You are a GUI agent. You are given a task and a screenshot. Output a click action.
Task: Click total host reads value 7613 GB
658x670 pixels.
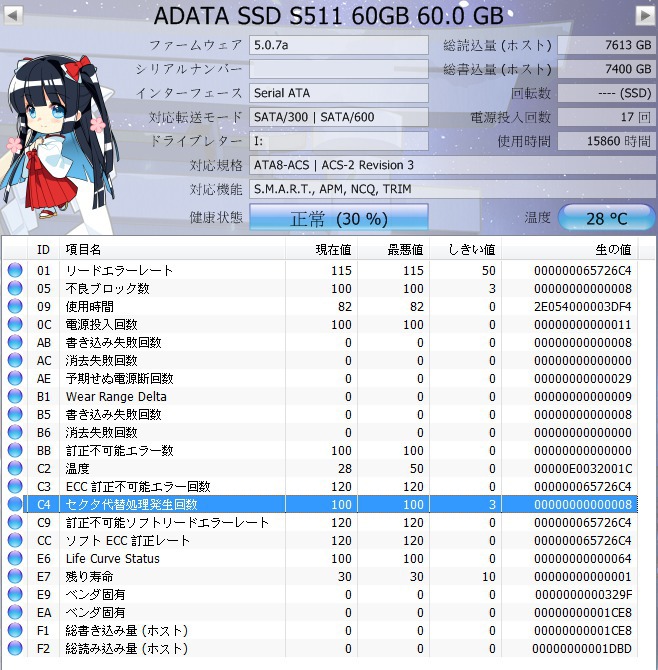tap(606, 45)
